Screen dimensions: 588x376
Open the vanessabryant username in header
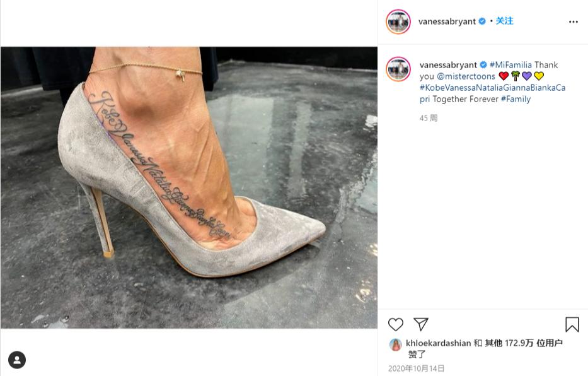pos(447,21)
